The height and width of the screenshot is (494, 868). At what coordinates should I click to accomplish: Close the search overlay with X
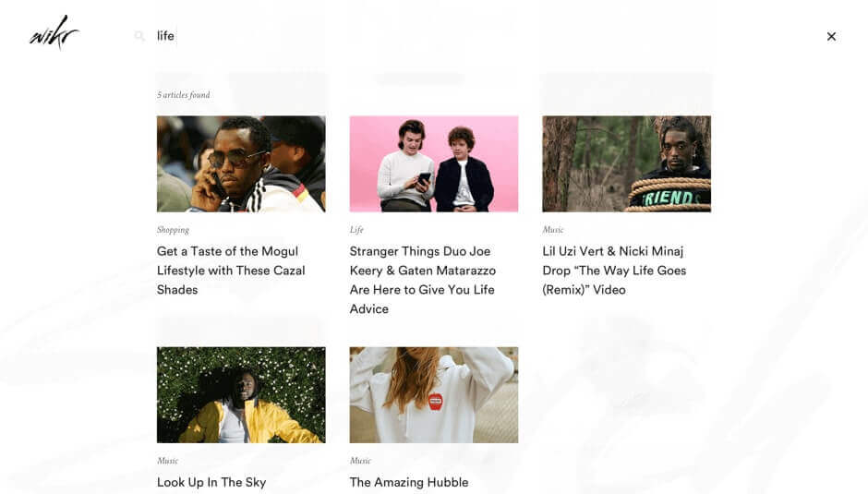point(831,37)
